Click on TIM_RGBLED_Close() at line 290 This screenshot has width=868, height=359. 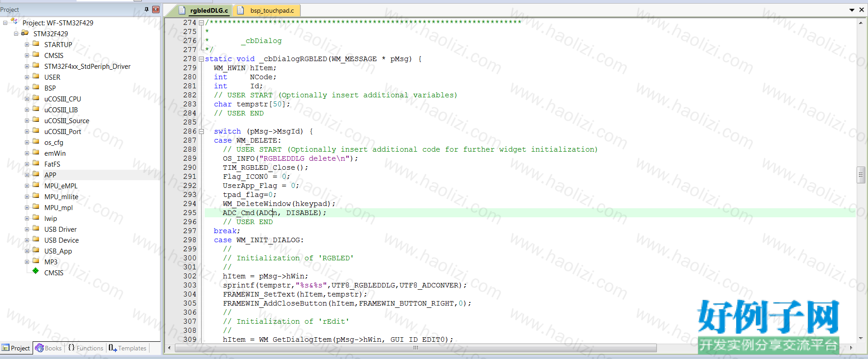click(265, 168)
